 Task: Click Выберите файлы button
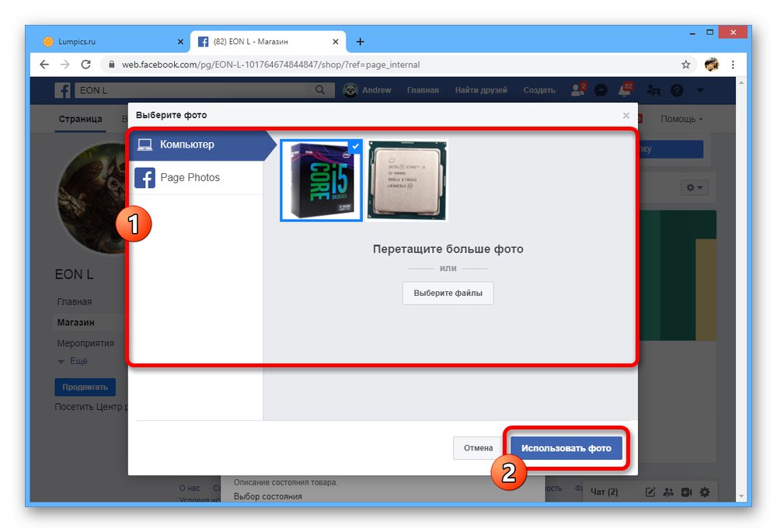pos(448,294)
